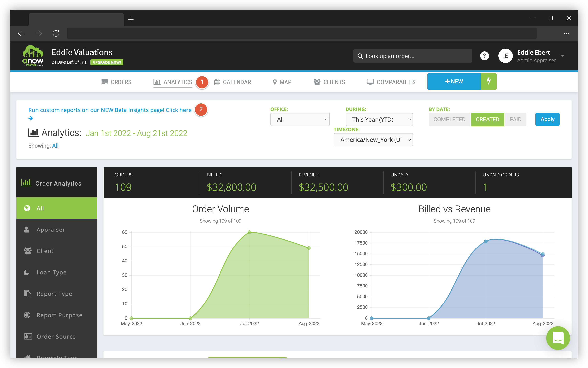Select the Order Analytics bar chart icon
588x368 pixels.
[x=27, y=183]
